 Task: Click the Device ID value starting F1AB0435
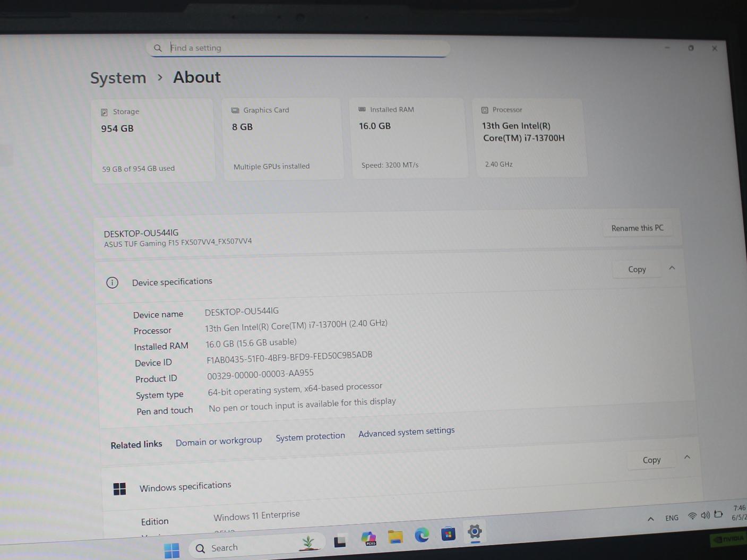(x=289, y=357)
